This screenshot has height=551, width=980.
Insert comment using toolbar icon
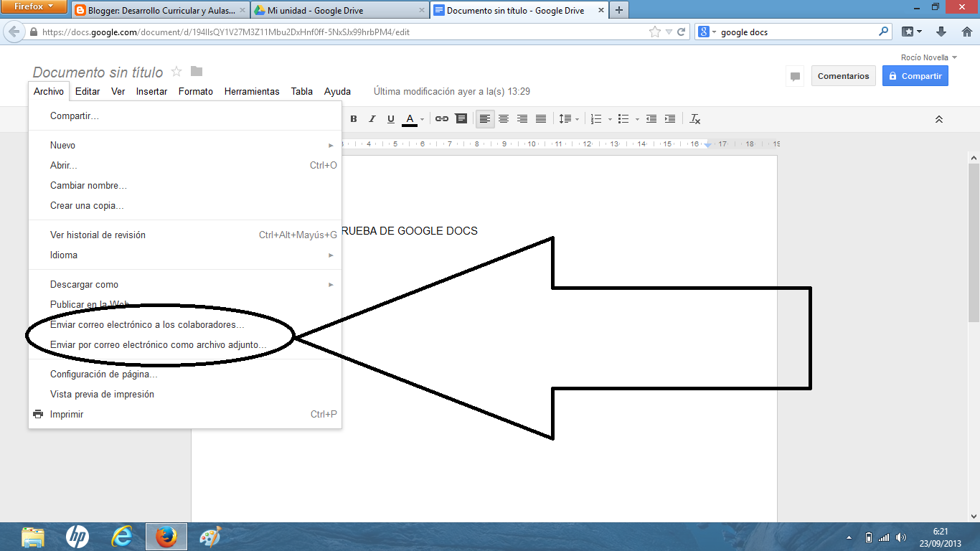pyautogui.click(x=461, y=119)
